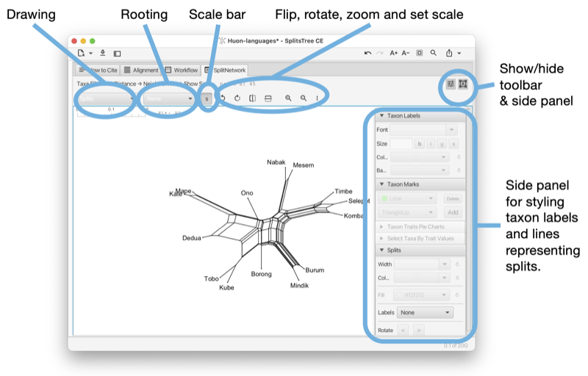Toggle the scale bar S button
This screenshot has height=376, width=588.
[x=207, y=99]
